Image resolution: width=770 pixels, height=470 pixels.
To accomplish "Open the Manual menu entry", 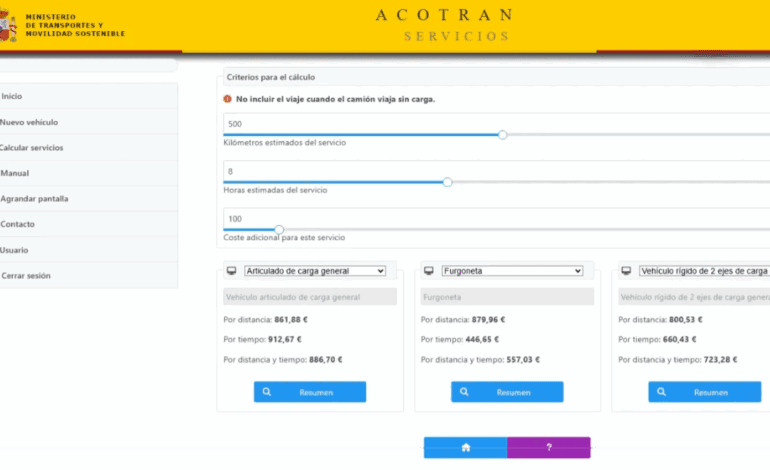I will click(x=88, y=173).
